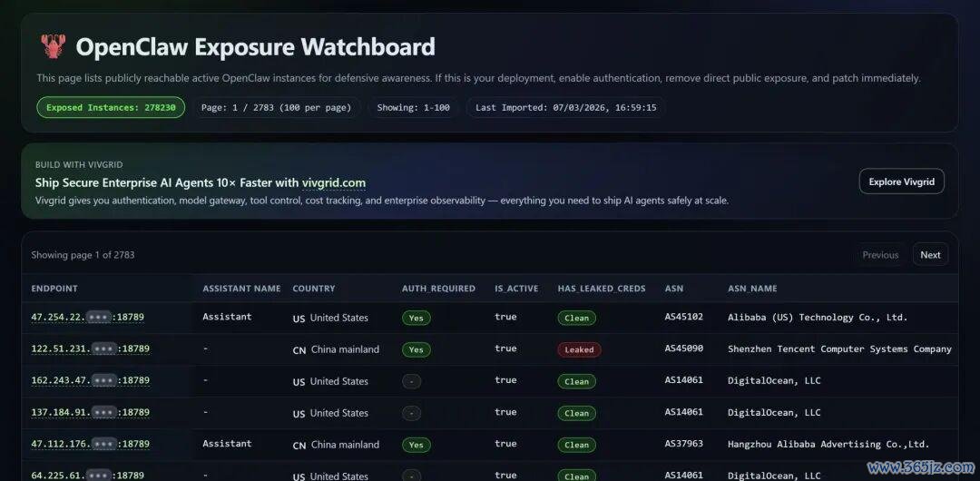Open the vivgrid.com link

334,182
